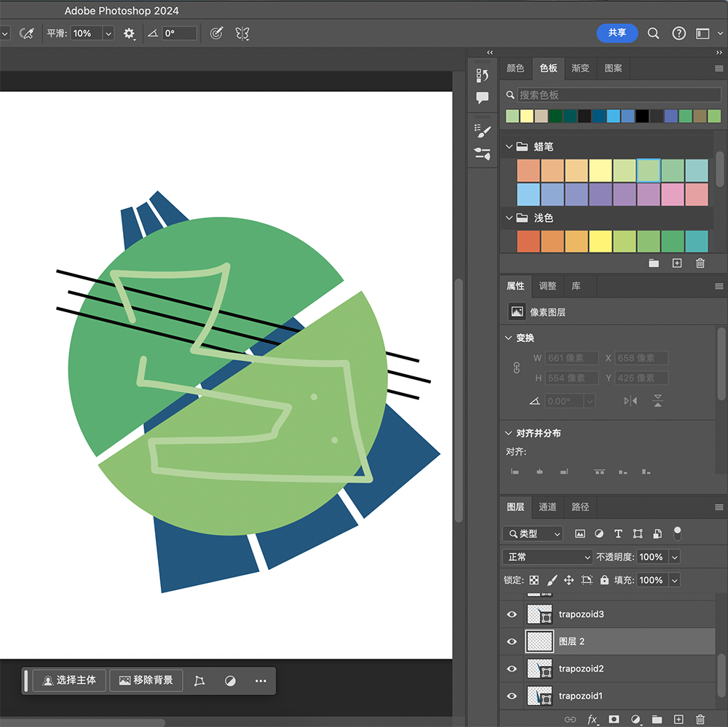Create new swatch with plus icon
The image size is (728, 727).
[x=677, y=263]
